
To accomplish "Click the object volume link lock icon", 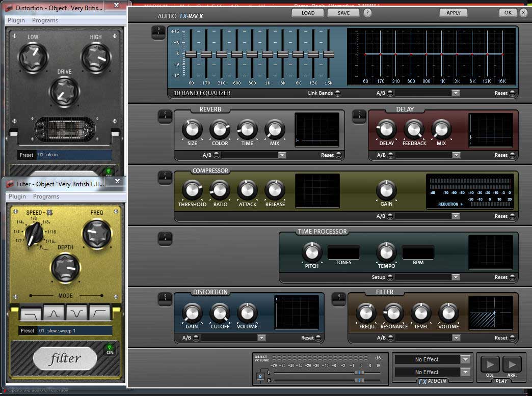I will (260, 377).
